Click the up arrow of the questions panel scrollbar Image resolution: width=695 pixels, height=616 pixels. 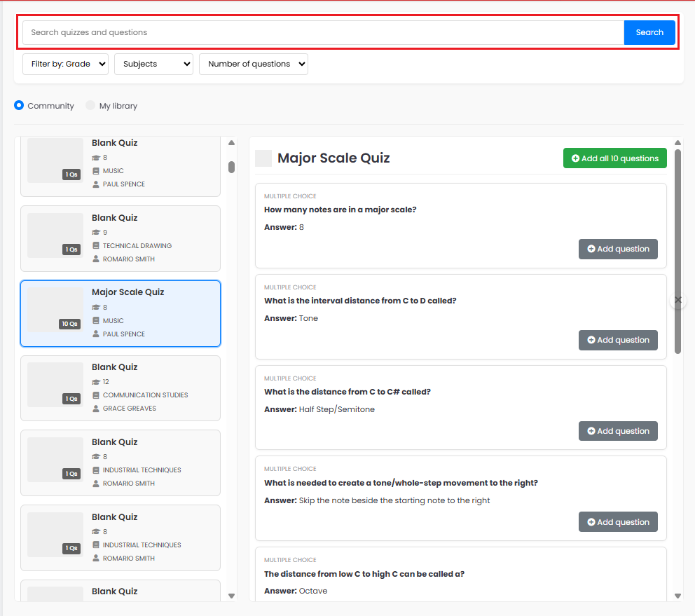pos(677,143)
